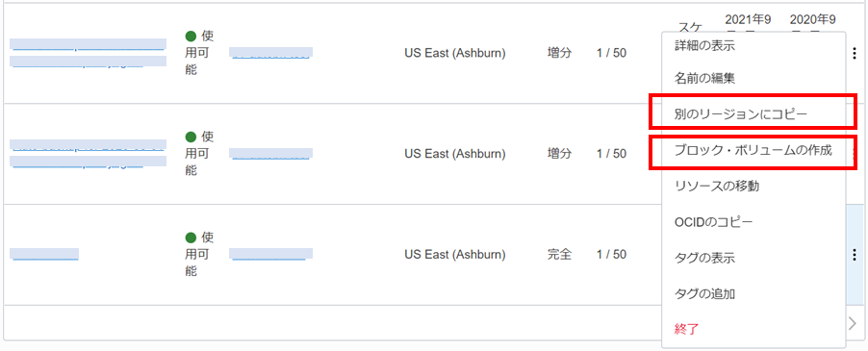Open actions kebab menu for the first backup row

[855, 53]
